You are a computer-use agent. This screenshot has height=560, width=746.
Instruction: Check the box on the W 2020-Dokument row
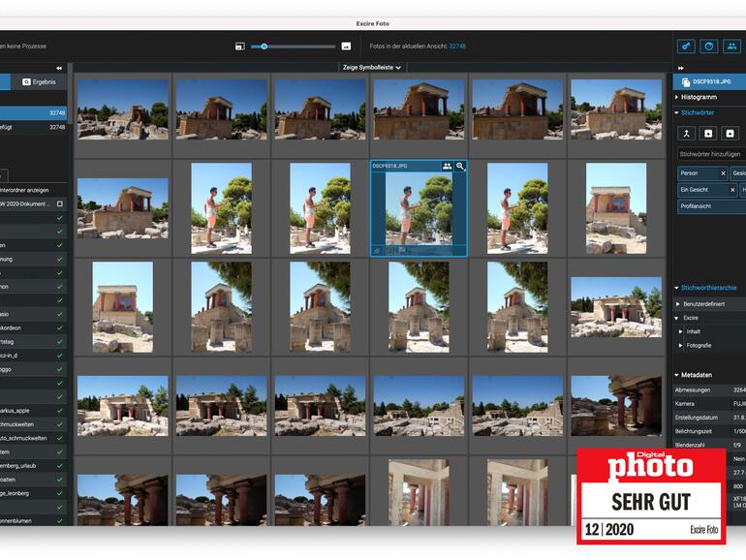pos(60,203)
